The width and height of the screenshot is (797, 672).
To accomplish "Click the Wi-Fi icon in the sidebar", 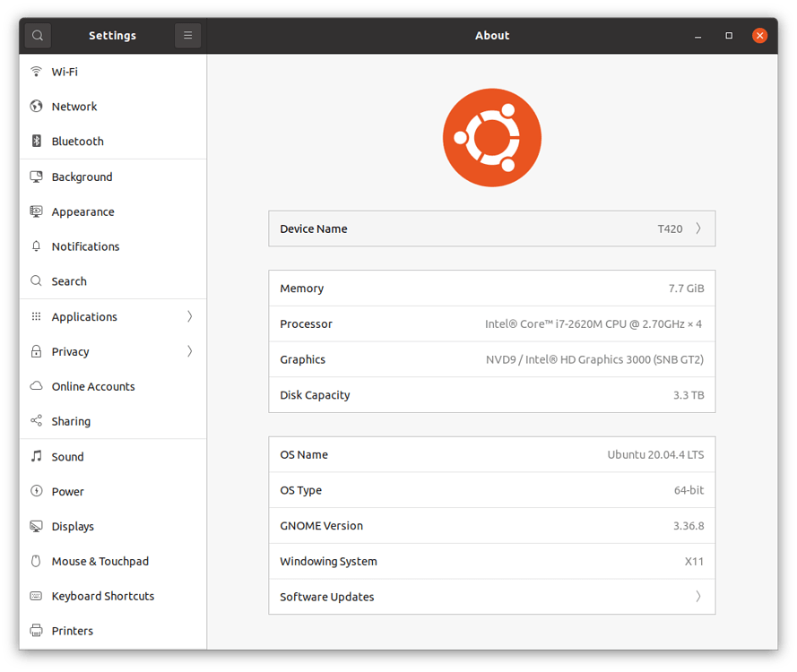I will click(37, 72).
